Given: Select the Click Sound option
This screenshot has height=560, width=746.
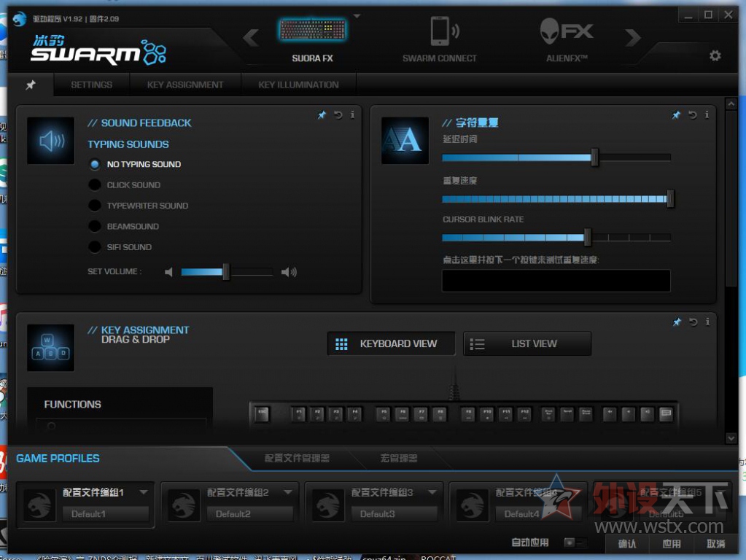Looking at the screenshot, I should coord(95,185).
